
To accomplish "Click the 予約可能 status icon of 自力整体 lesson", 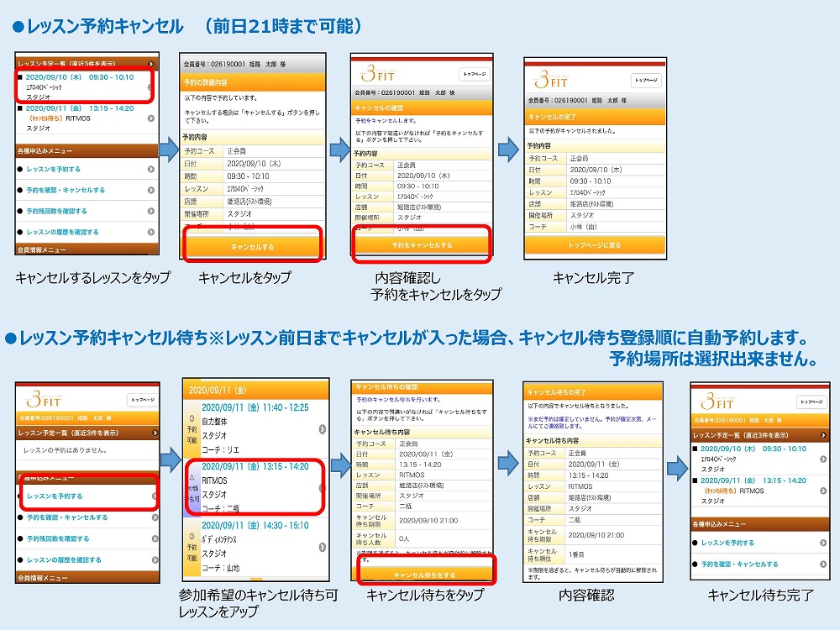I will tap(192, 428).
